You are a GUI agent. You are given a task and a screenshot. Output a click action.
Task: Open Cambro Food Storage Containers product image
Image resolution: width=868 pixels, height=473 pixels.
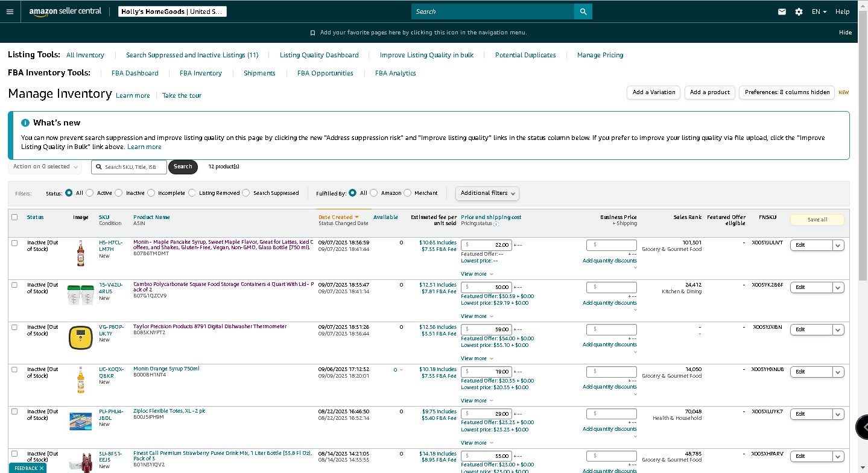point(81,295)
